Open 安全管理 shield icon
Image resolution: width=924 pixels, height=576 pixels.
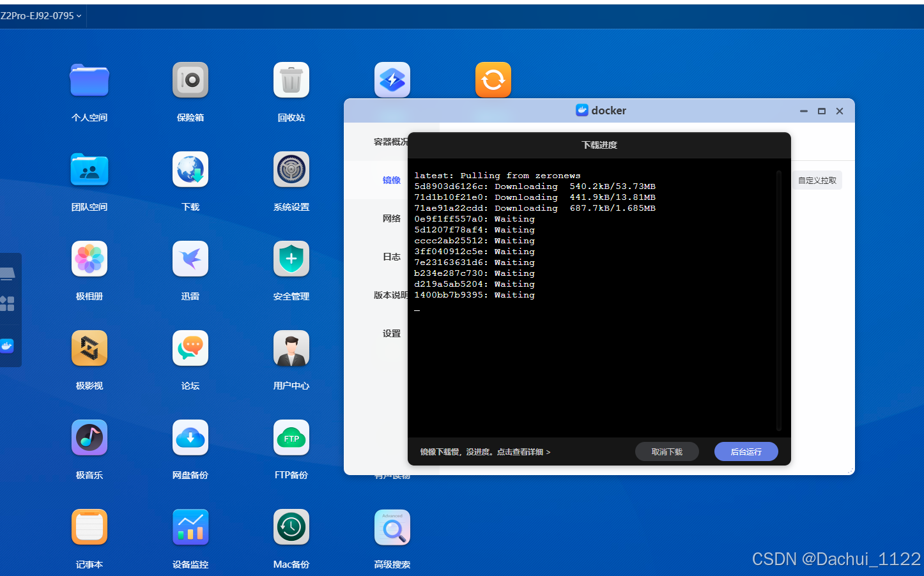[x=291, y=259]
